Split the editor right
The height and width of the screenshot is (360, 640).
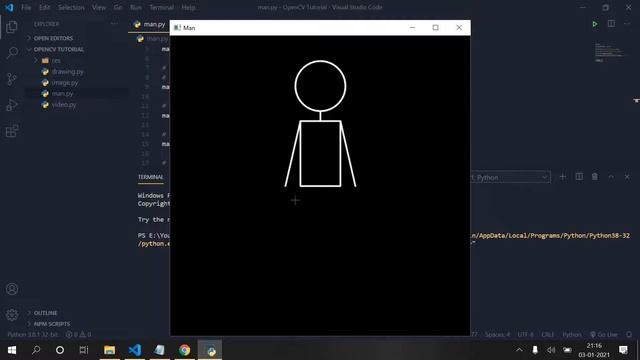[611, 24]
